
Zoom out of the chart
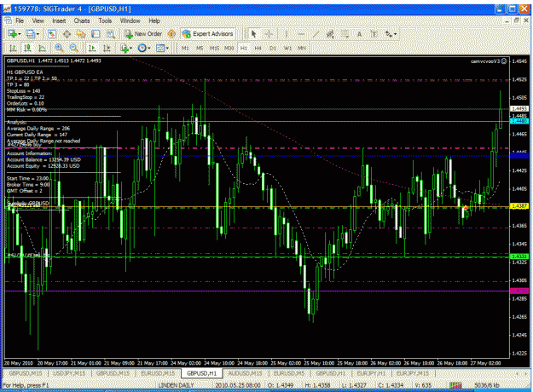tap(73, 49)
